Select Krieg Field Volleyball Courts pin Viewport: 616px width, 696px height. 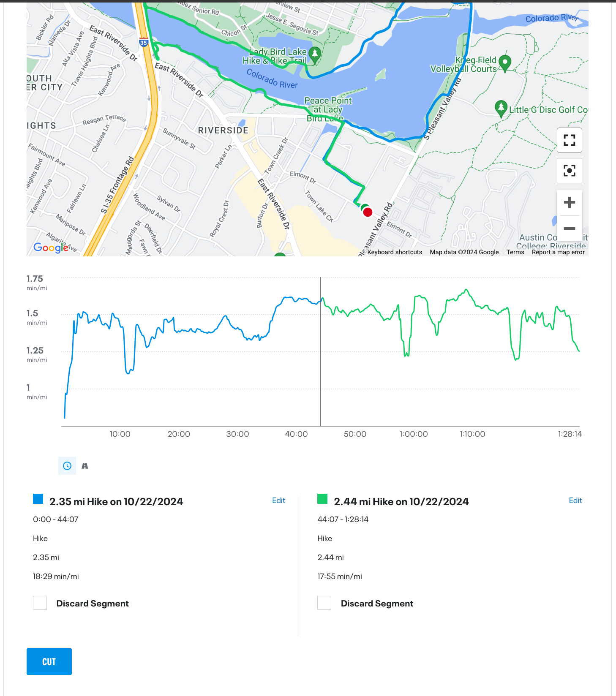[504, 63]
